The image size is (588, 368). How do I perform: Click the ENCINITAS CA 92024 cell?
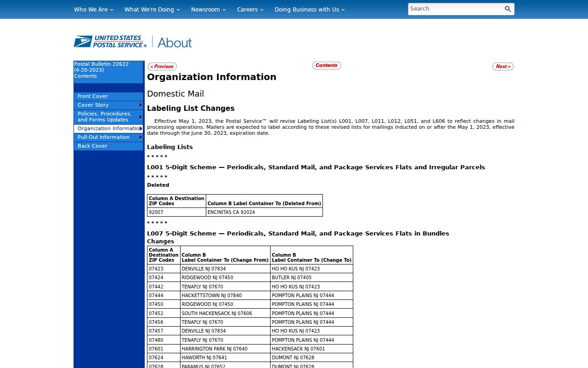(264, 212)
